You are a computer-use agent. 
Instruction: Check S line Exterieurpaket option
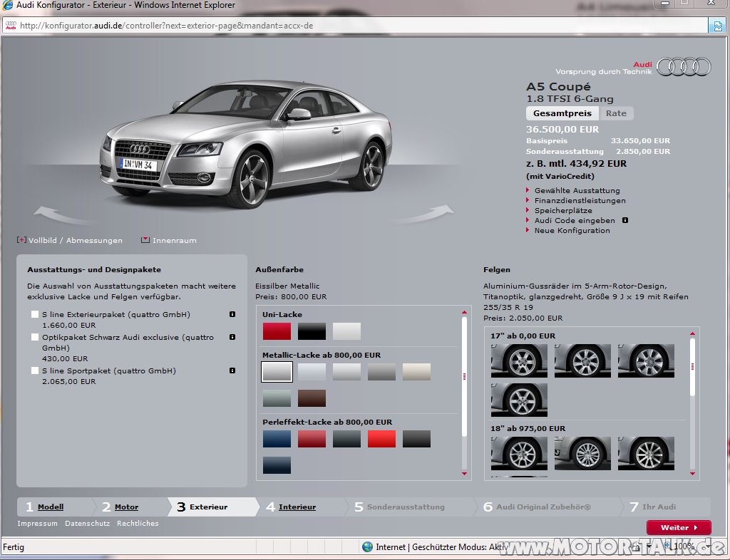tap(34, 314)
